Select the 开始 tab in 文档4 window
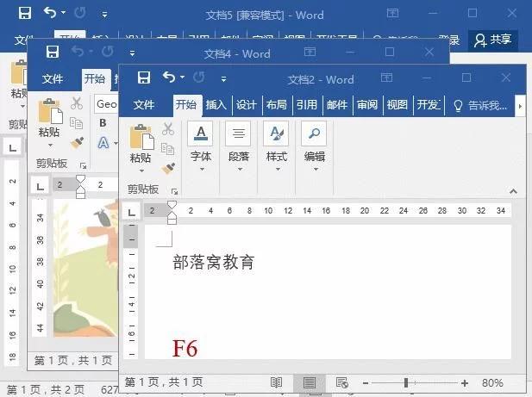The width and height of the screenshot is (532, 397). pyautogui.click(x=95, y=79)
